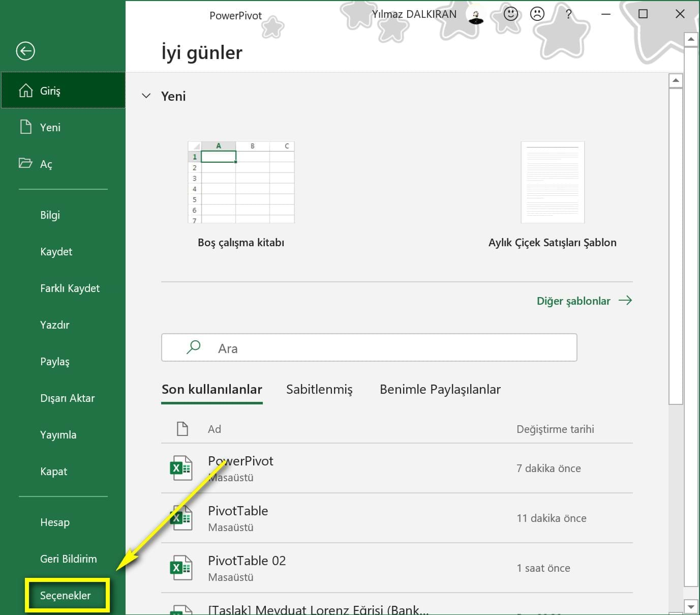Click the Excel icon beside the PivotTable Masaüstü row
The height and width of the screenshot is (615, 700).
(181, 518)
